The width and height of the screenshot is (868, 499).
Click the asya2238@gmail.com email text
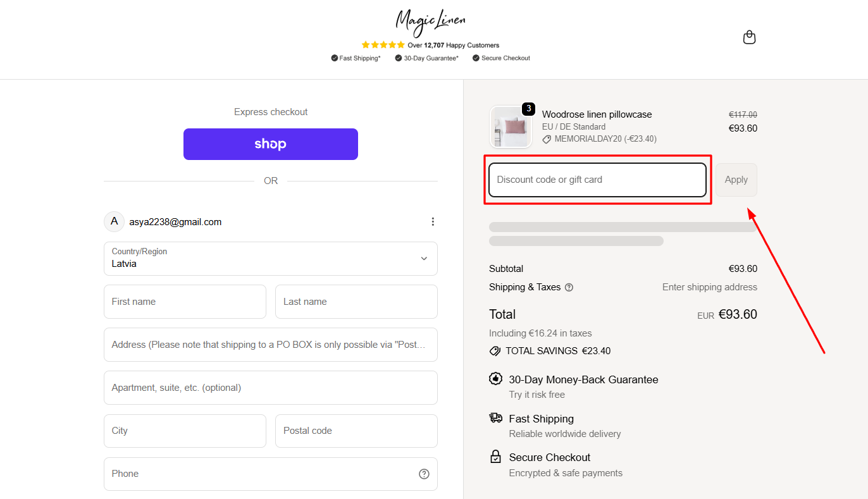[175, 222]
